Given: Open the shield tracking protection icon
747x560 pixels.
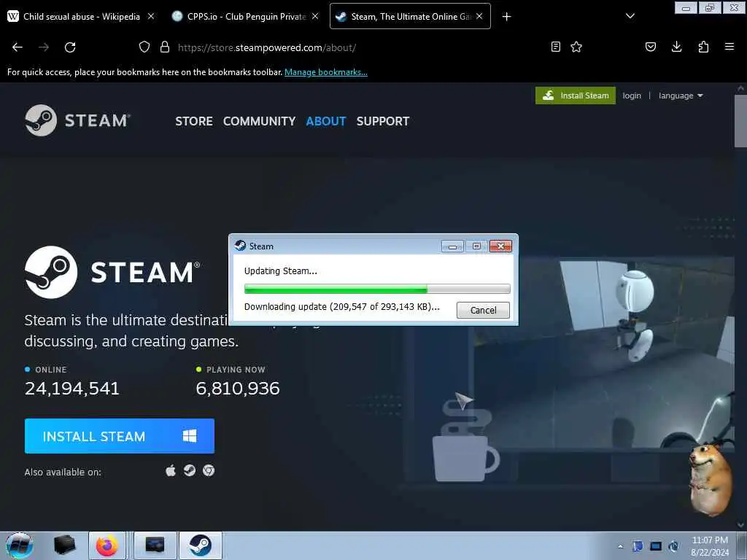Looking at the screenshot, I should 144,47.
